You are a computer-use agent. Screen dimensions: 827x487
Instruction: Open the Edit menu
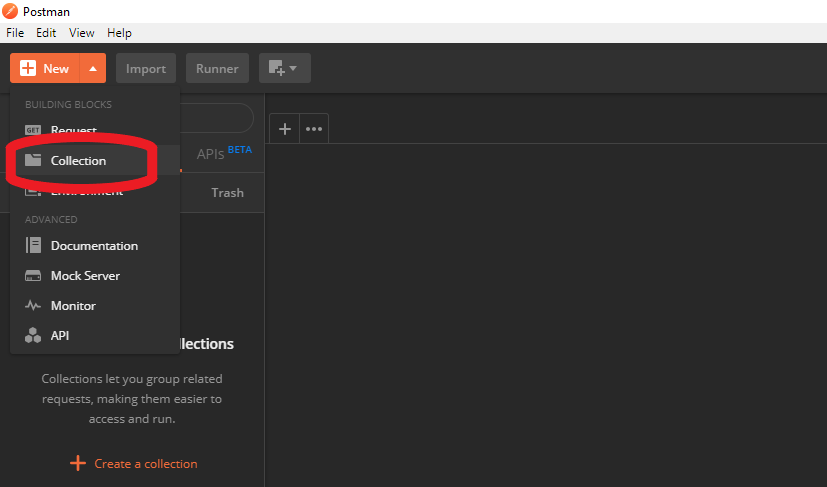(x=46, y=33)
